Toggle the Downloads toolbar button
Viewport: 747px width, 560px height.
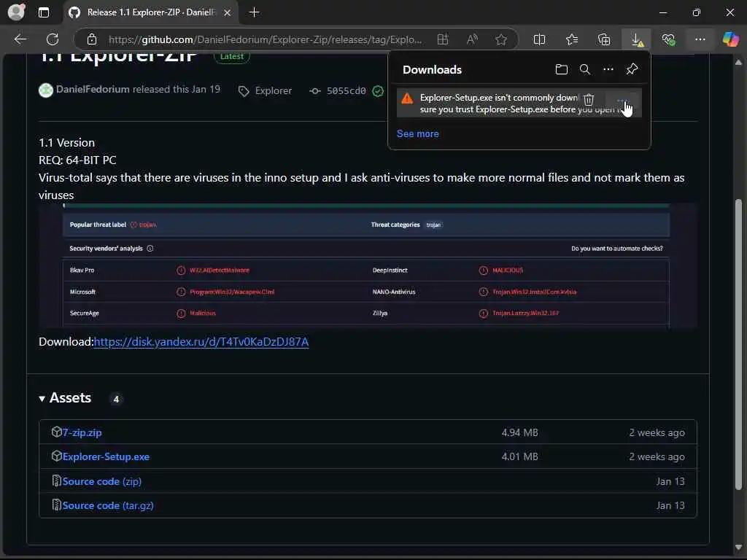(636, 39)
